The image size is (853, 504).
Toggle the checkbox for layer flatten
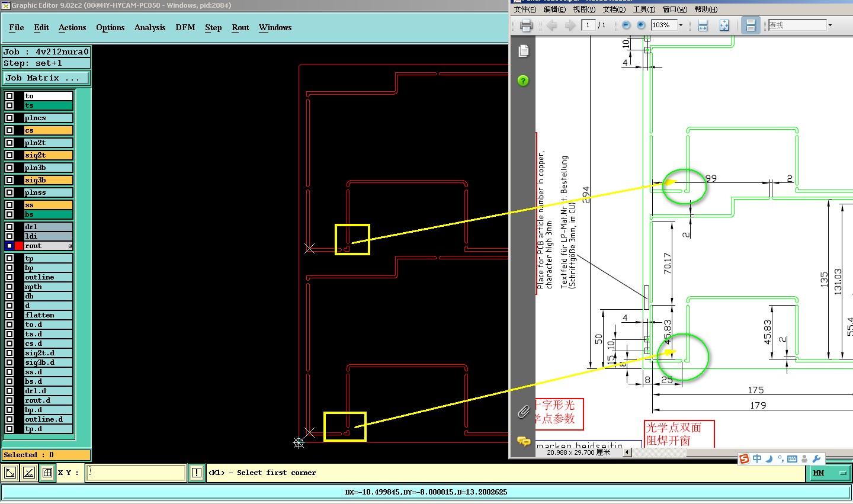coord(9,315)
